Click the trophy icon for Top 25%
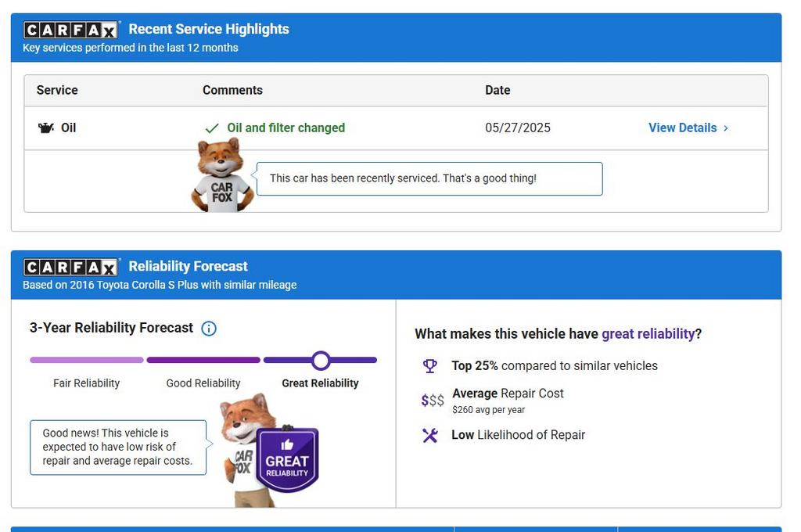The height and width of the screenshot is (532, 801). 429,365
